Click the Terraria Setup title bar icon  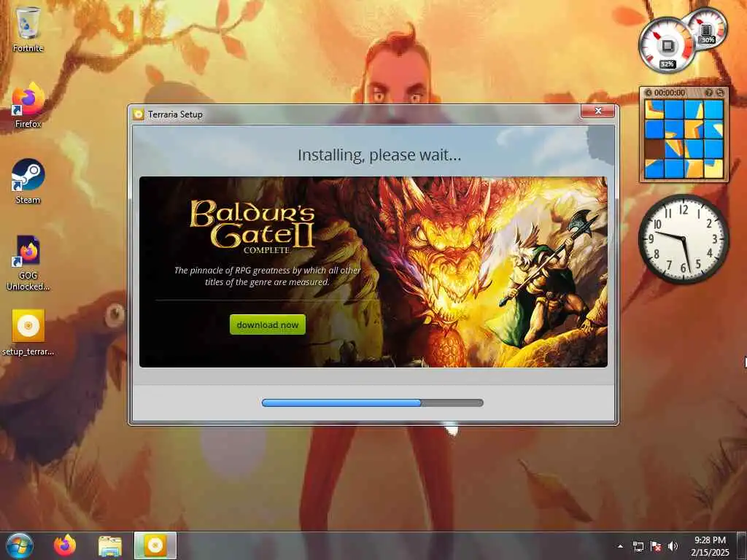[x=139, y=114]
